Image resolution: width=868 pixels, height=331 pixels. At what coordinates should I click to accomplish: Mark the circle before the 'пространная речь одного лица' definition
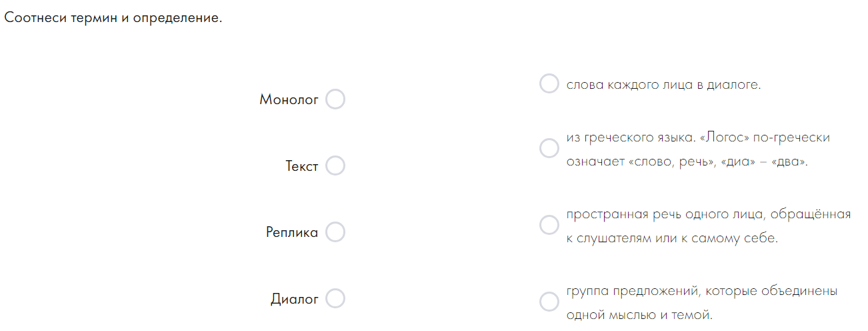(549, 225)
